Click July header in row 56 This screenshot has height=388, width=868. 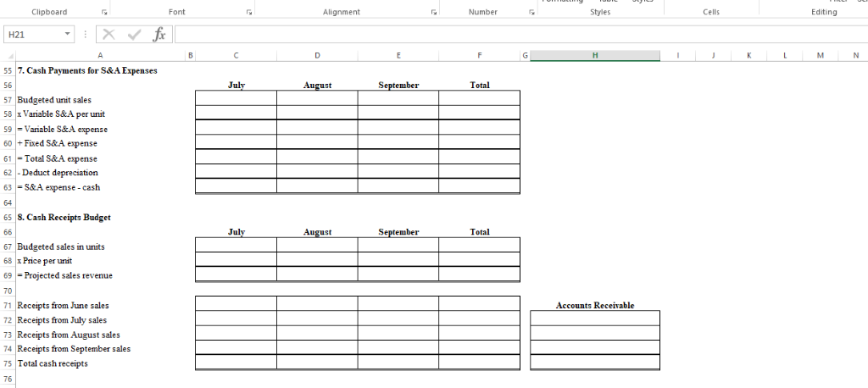(236, 86)
